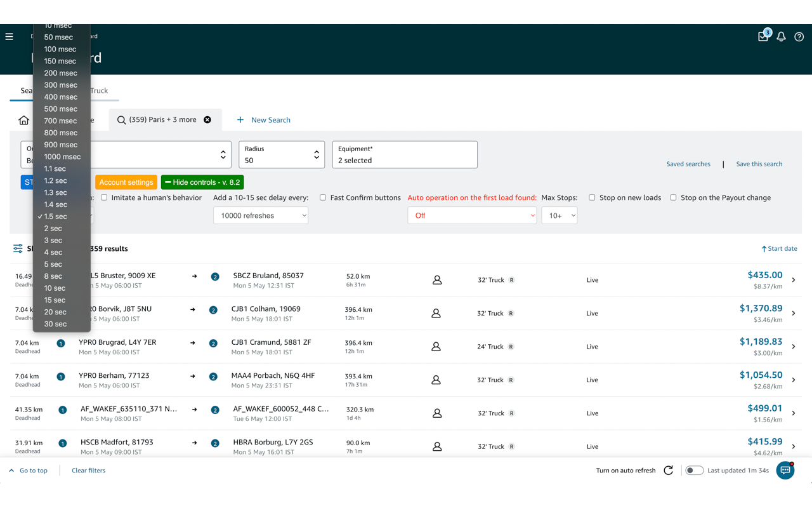
Task: Check Stop on the Payout change
Action: pos(673,197)
